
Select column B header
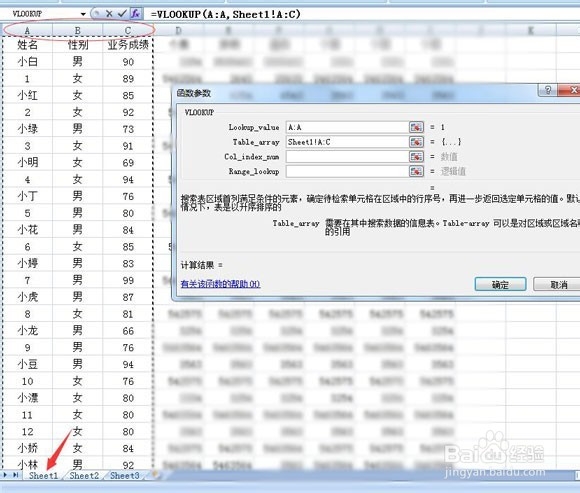point(78,30)
